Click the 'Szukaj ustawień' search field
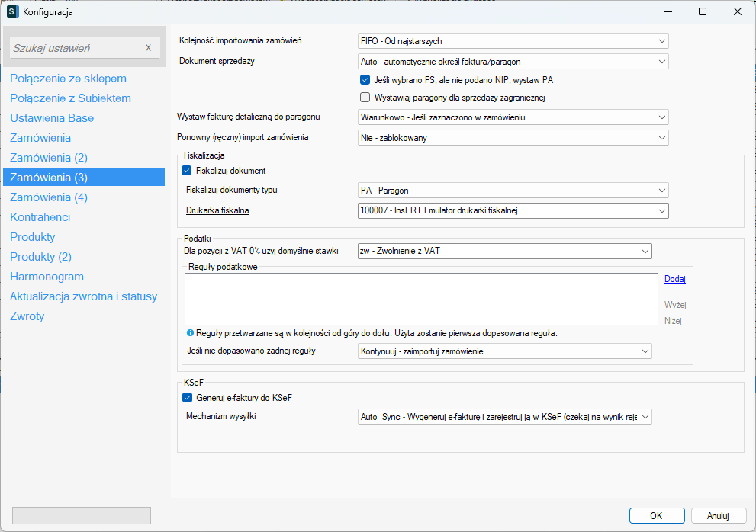 coord(76,48)
